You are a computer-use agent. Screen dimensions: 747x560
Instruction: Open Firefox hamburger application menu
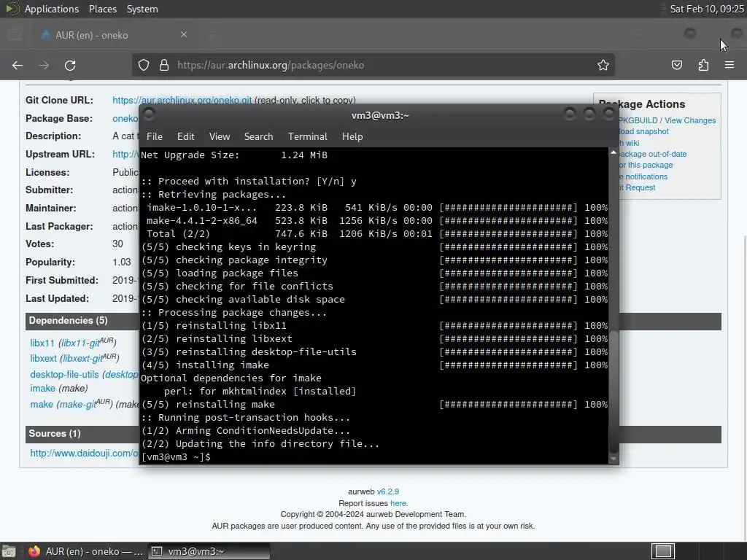click(729, 65)
